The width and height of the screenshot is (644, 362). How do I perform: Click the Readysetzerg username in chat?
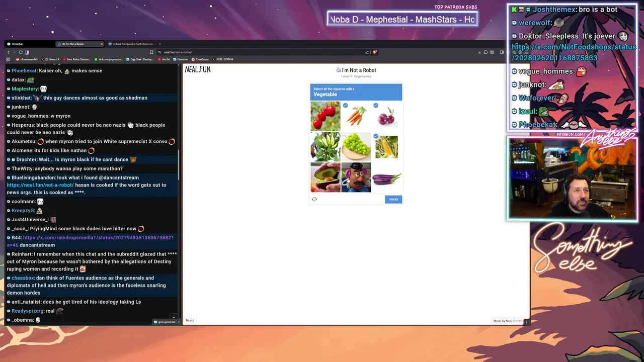point(28,311)
